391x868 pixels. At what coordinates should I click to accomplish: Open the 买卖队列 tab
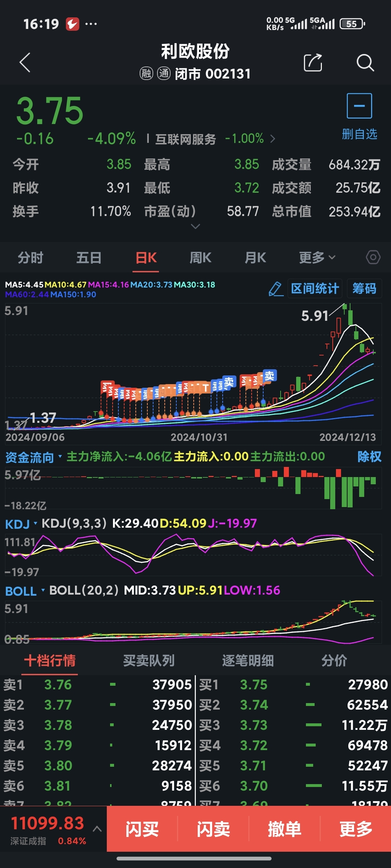click(x=149, y=661)
